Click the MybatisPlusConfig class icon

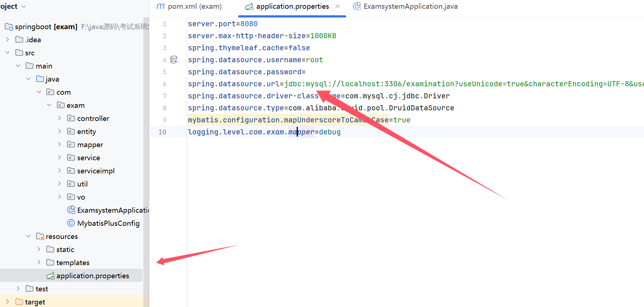pyautogui.click(x=71, y=223)
